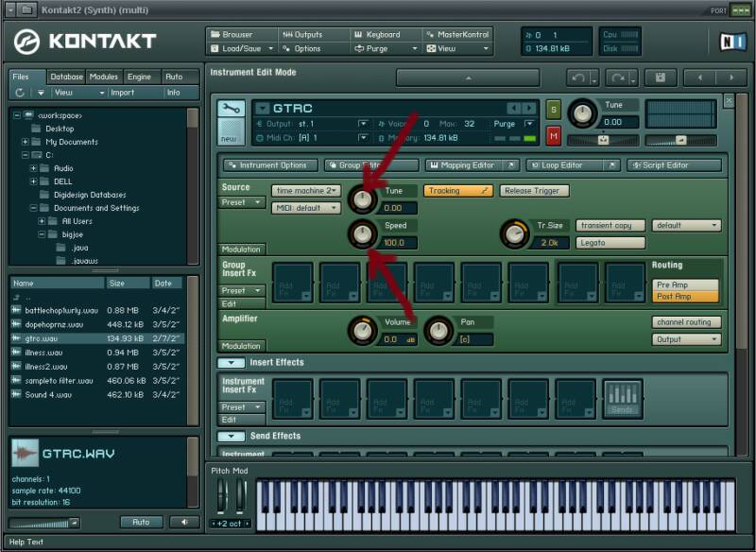
Task: Click the redo arrow icon
Action: pyautogui.click(x=618, y=78)
